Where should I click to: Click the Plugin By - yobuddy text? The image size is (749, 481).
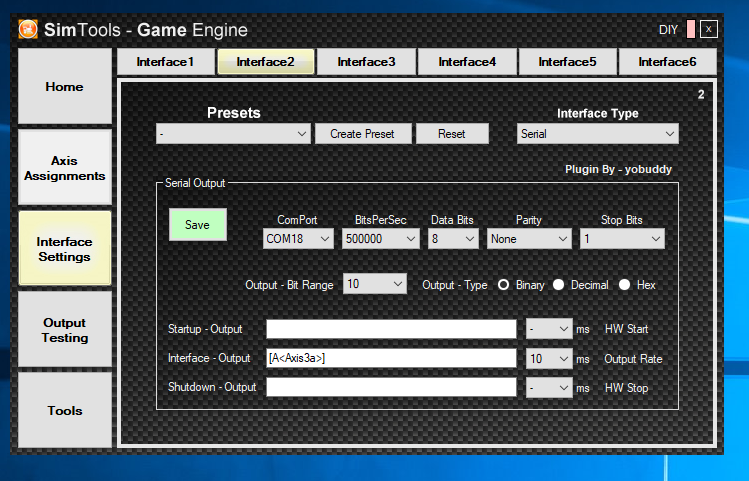tap(618, 170)
